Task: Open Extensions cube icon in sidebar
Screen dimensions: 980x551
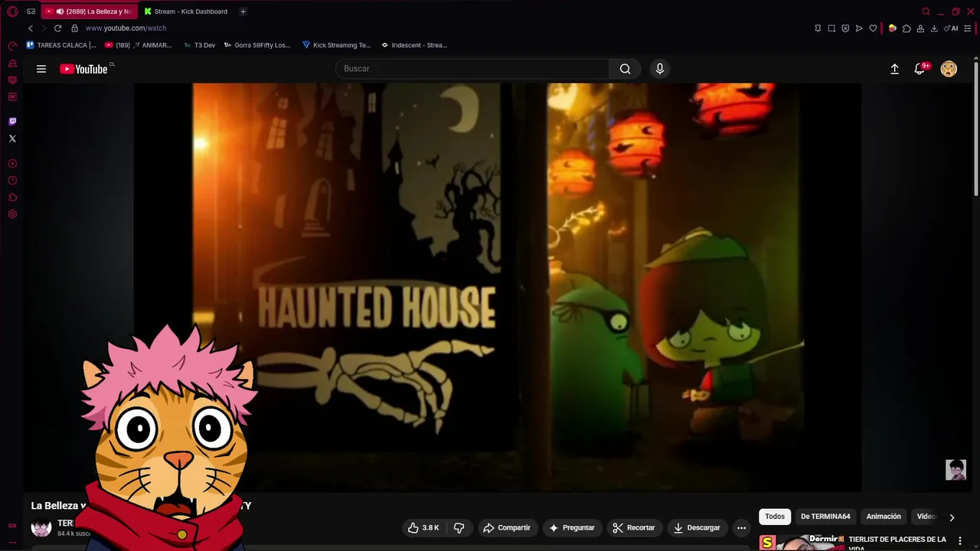Action: (12, 197)
